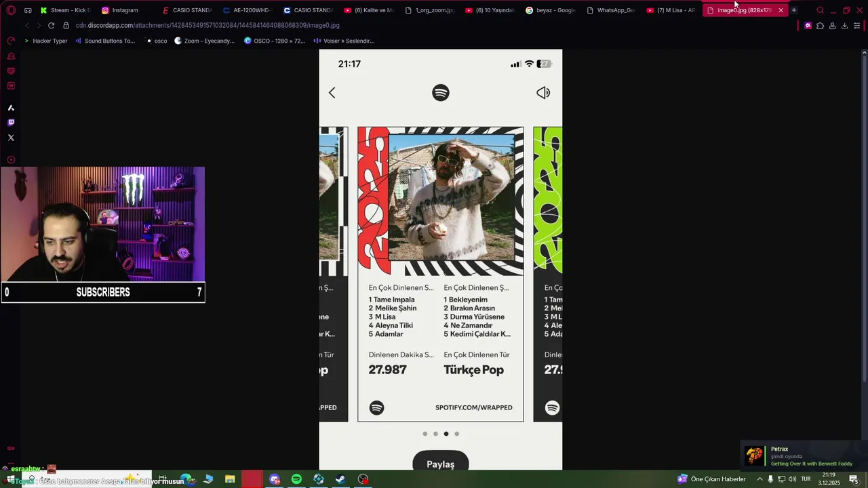The height and width of the screenshot is (488, 868).
Task: Open Aria AI icon in sidebar
Action: tap(11, 108)
